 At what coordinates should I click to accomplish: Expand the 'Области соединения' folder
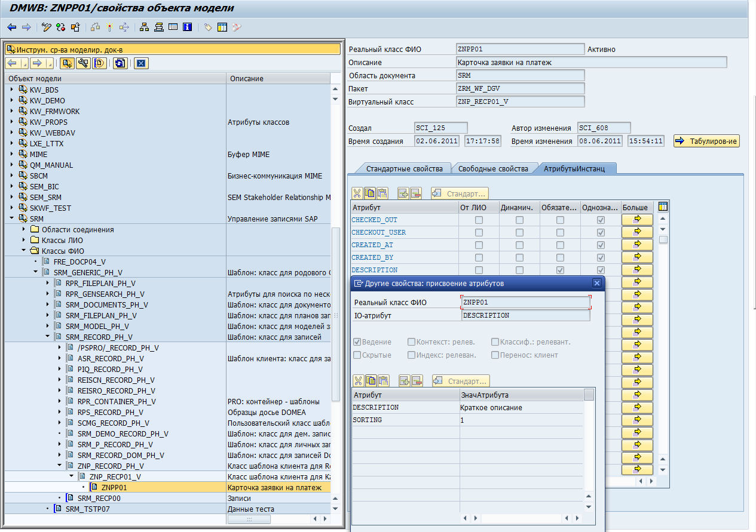(x=24, y=230)
